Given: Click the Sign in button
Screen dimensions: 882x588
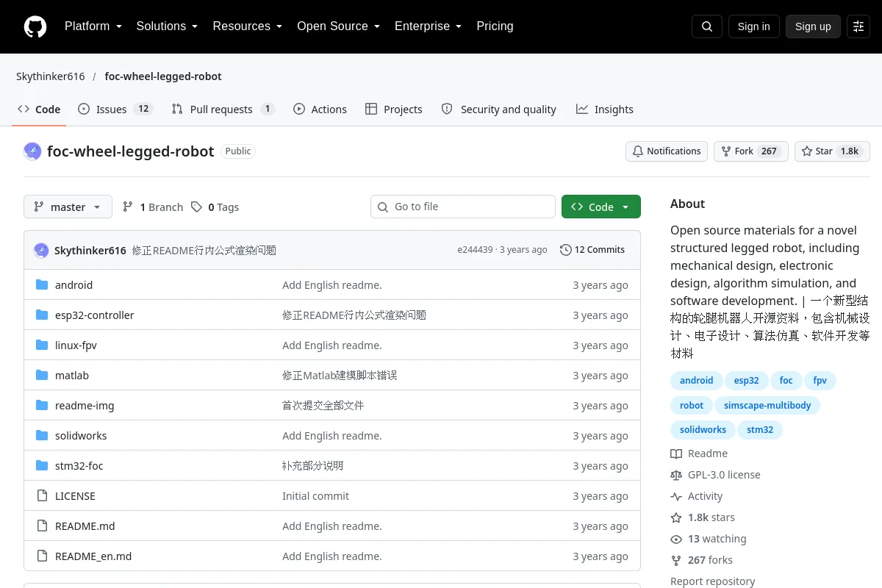Looking at the screenshot, I should pyautogui.click(x=753, y=26).
